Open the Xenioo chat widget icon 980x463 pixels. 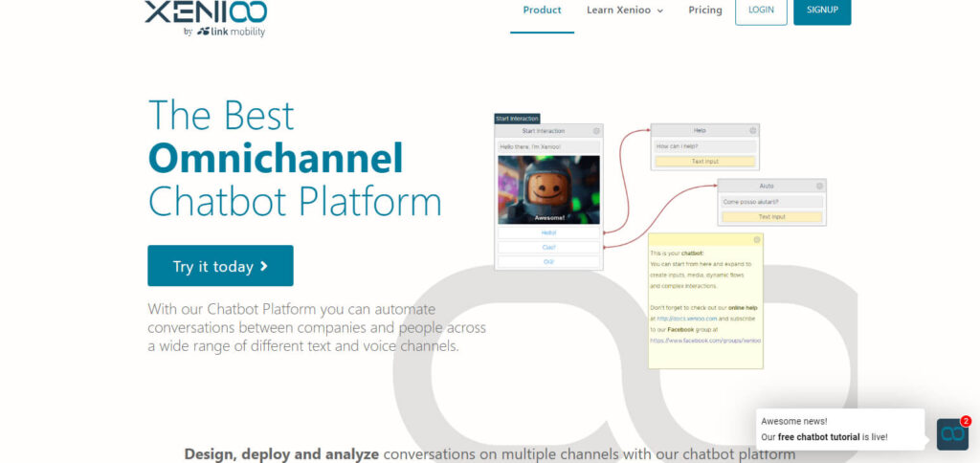(952, 434)
